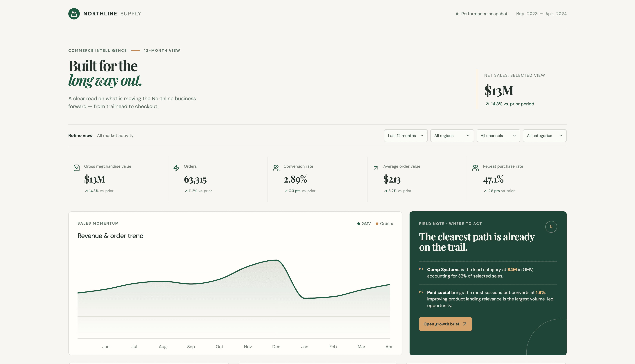Click the shopping bag icon by Gross merchandise value
This screenshot has width=635, height=364.
[x=77, y=168]
